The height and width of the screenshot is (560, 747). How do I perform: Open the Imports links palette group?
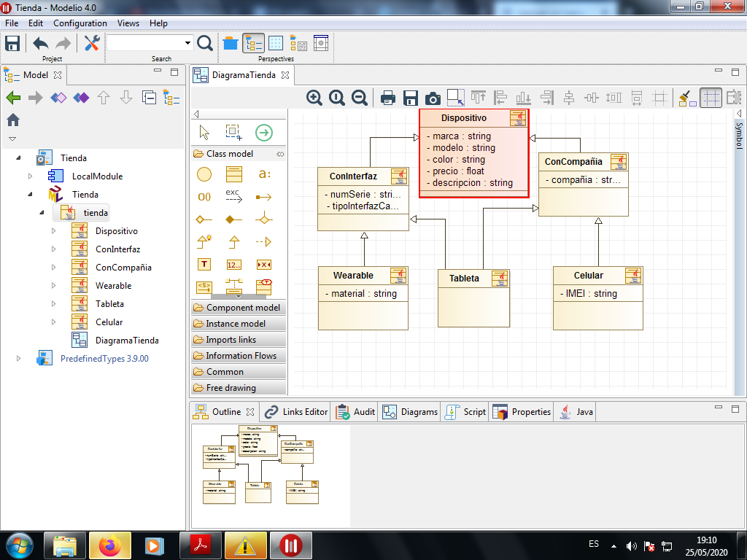[239, 340]
